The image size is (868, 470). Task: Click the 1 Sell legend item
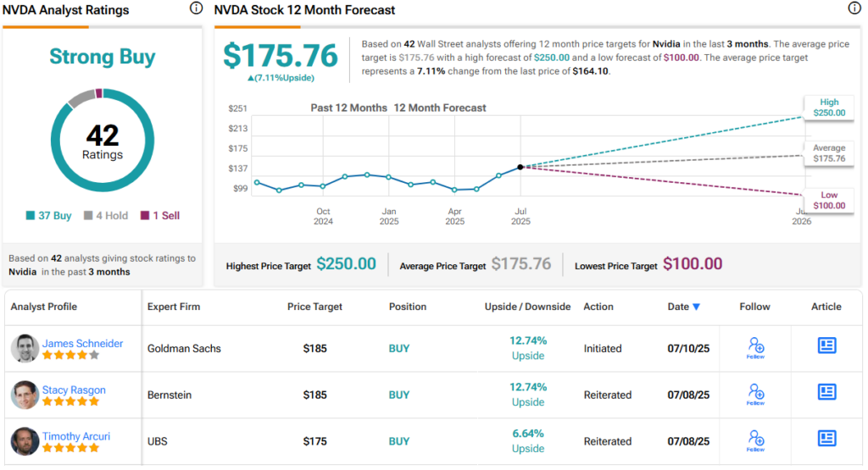pyautogui.click(x=160, y=216)
